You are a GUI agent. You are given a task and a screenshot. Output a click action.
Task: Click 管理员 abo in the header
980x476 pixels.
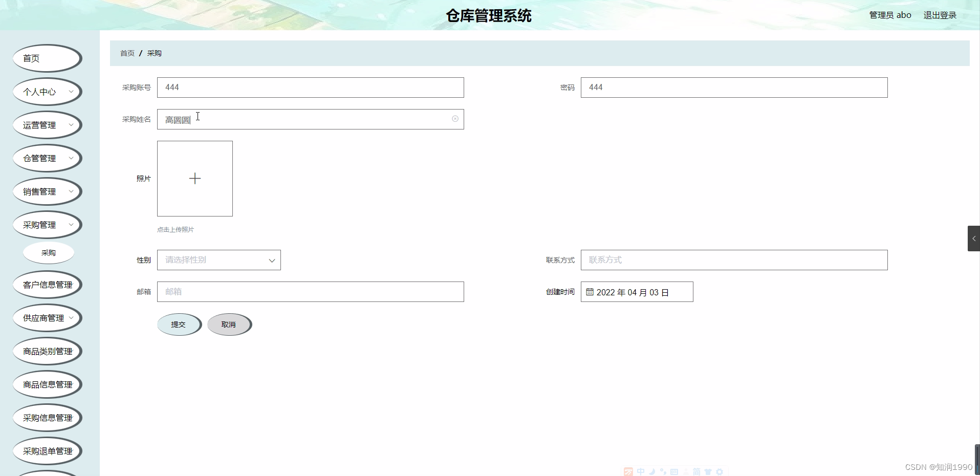890,15
